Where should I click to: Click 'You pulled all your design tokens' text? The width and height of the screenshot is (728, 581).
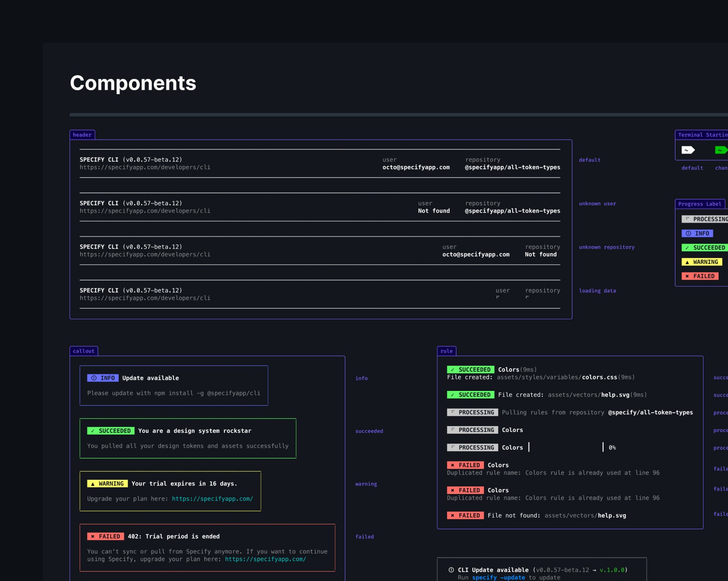pyautogui.click(x=188, y=446)
